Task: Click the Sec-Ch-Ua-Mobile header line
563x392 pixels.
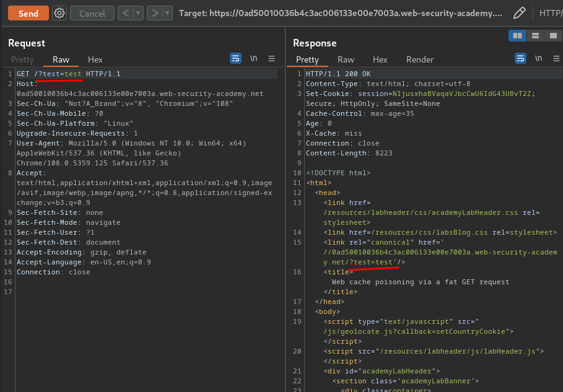Action: (60, 113)
